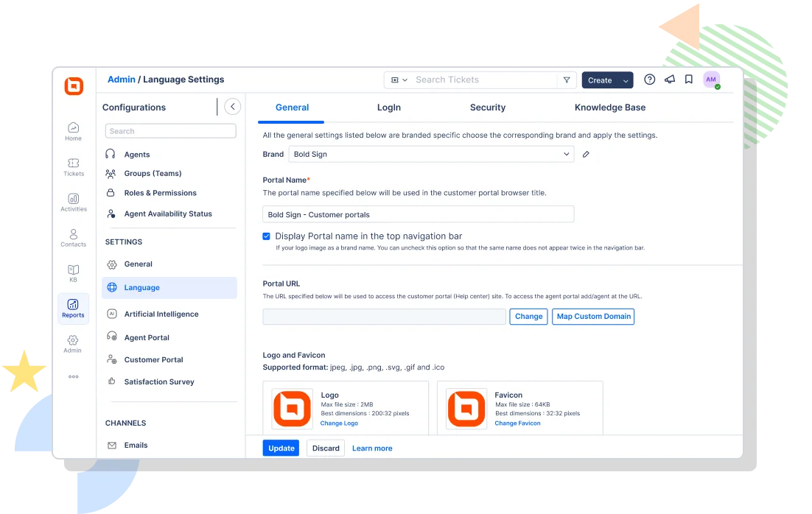Click the Portal URL field
812x514 pixels.
click(384, 317)
